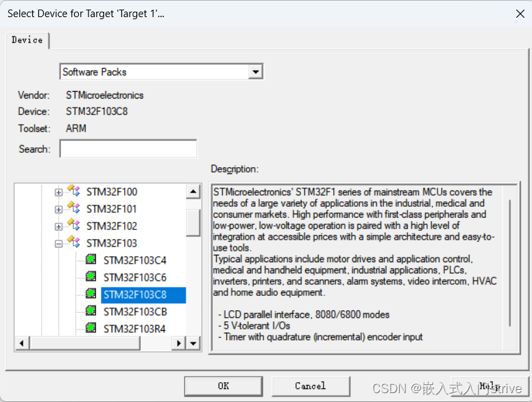Screen dimensions: 532x402
Task: Click the STM32F102 family icon
Action: click(73, 225)
